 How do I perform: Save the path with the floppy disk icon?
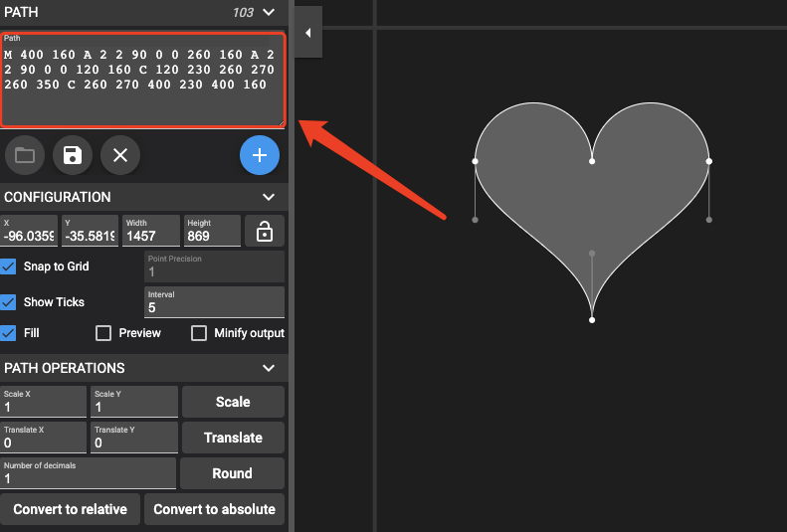[x=73, y=155]
